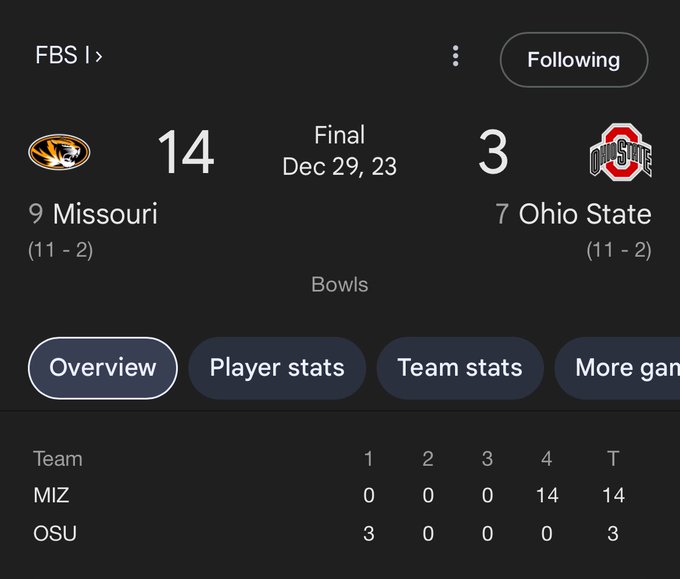Tap Ohio State's score of 3
Screen dimensions: 680x579
(493, 152)
